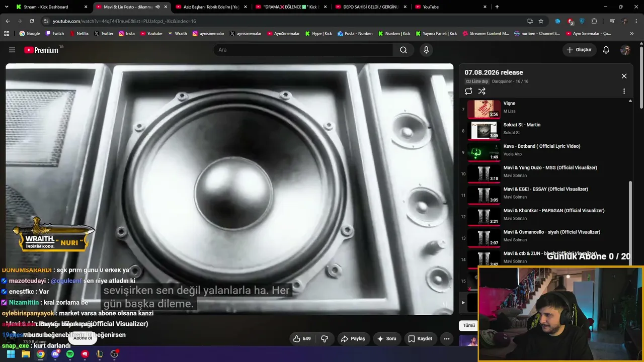Open the Insta bookmark
This screenshot has height=362, width=644.
[x=127, y=34]
